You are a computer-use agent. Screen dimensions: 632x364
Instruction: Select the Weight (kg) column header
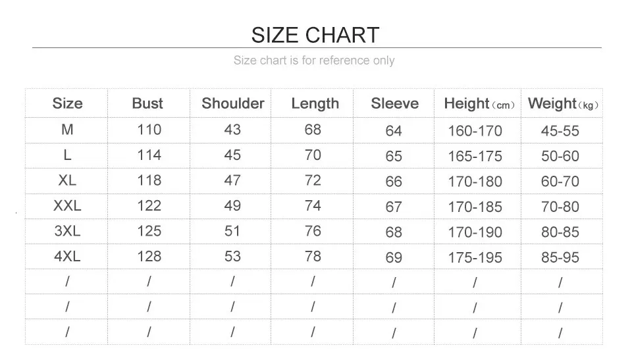pyautogui.click(x=562, y=103)
